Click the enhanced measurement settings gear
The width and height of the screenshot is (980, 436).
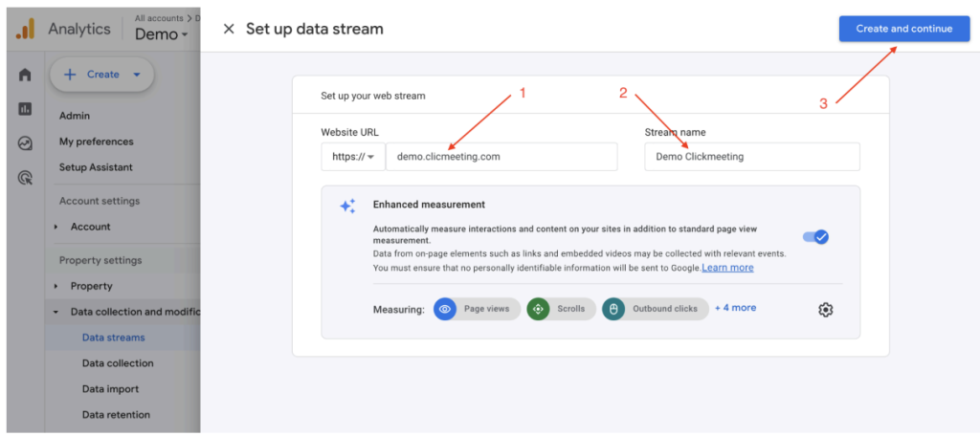(826, 309)
